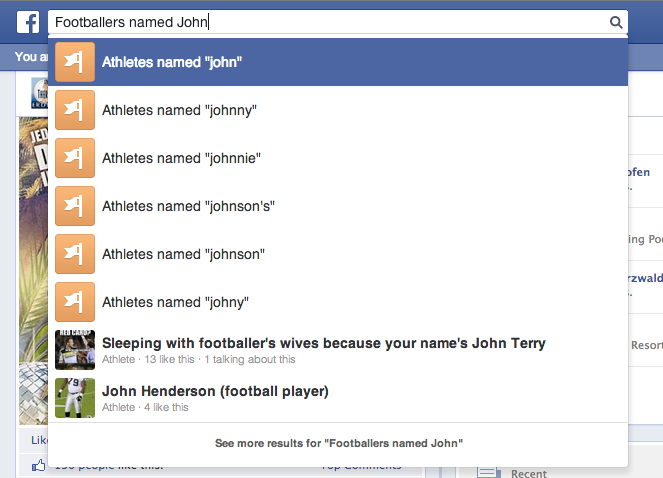Click the magnifier search icon
This screenshot has width=663, height=478.
(616, 22)
